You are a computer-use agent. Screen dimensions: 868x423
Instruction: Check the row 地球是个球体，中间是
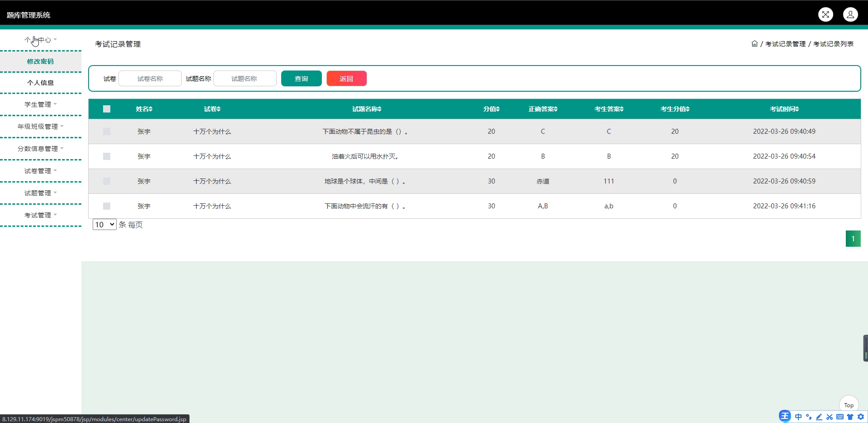pyautogui.click(x=107, y=181)
